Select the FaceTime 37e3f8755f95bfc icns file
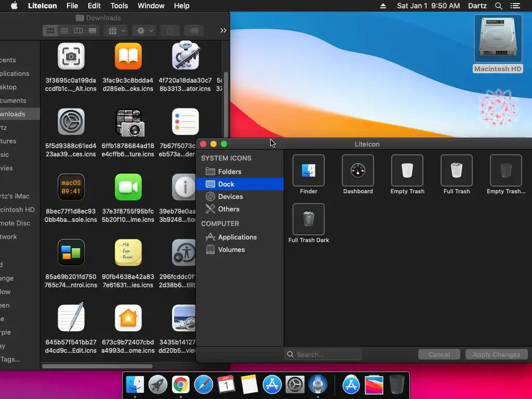The image size is (532, 399). (x=128, y=187)
